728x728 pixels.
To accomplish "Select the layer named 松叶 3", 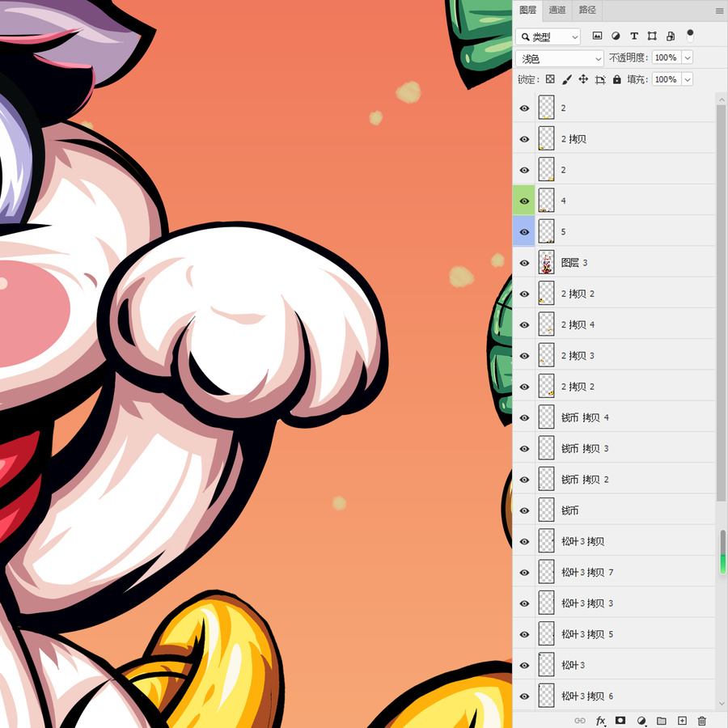I will pos(614,666).
